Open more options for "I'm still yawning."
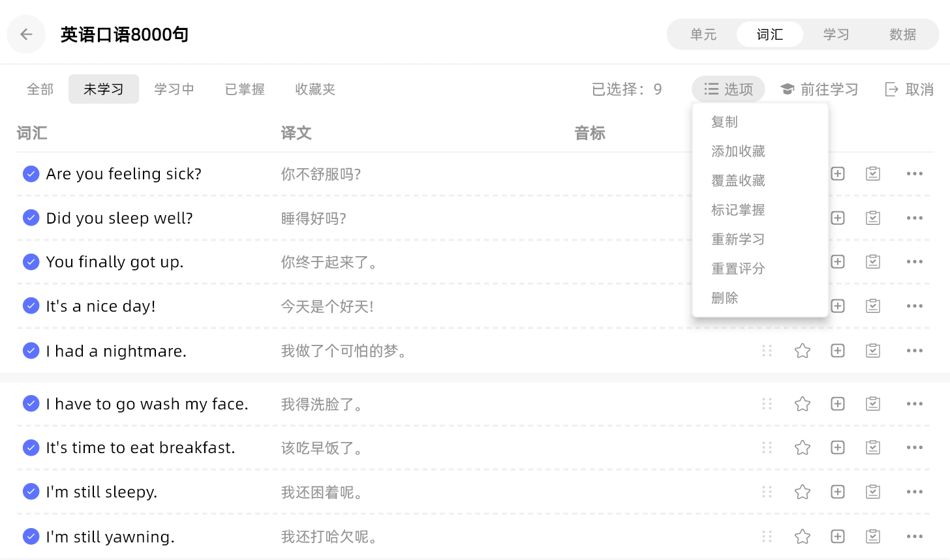The width and height of the screenshot is (950, 560). pyautogui.click(x=915, y=537)
